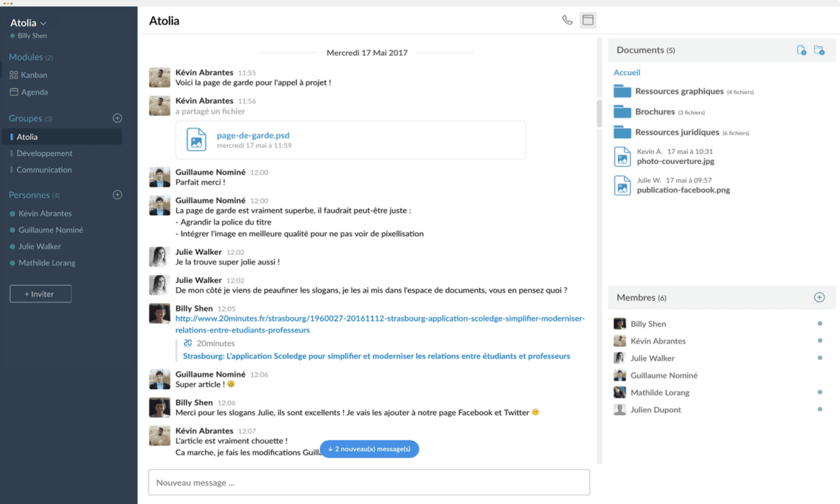Image resolution: width=840 pixels, height=504 pixels.
Task: Open the Agenda module
Action: coord(29,92)
